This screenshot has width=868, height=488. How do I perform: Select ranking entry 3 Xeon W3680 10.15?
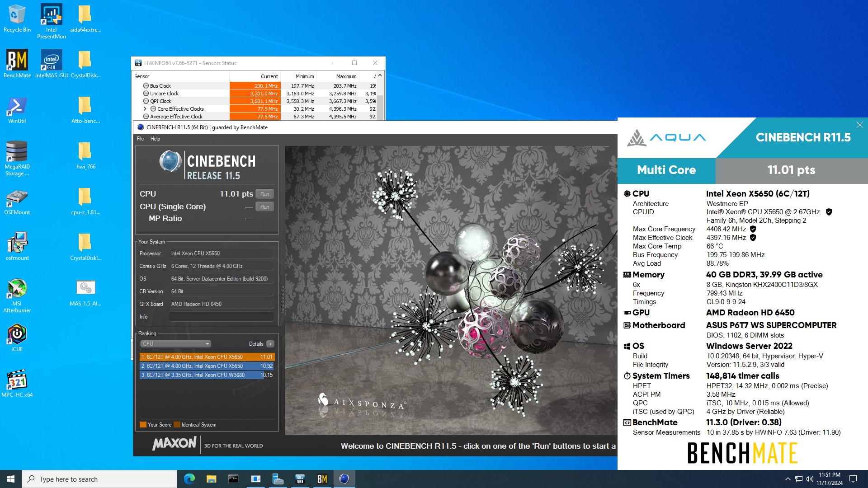[207, 375]
